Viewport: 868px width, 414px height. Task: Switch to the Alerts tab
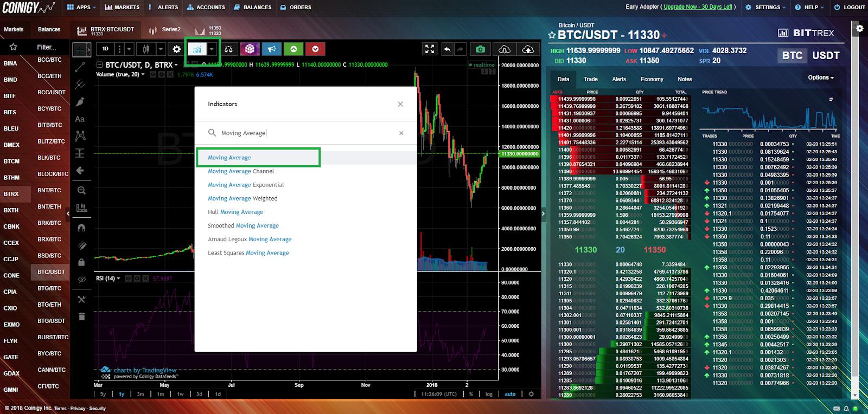pyautogui.click(x=619, y=79)
